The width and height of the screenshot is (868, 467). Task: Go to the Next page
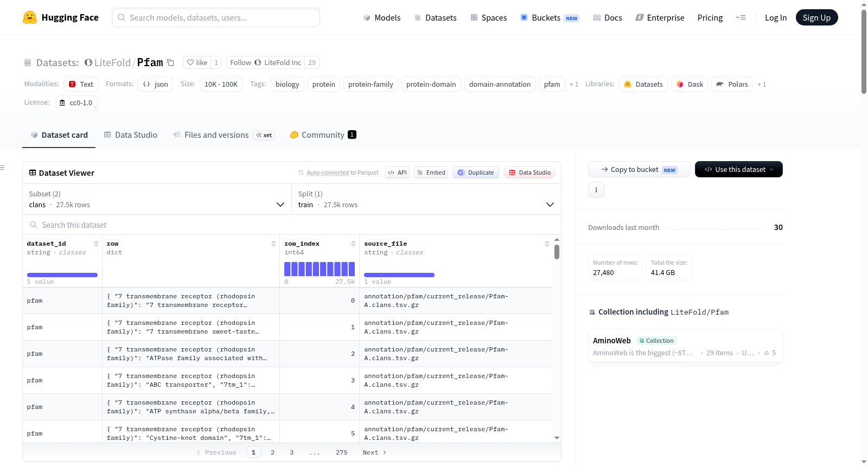[374, 452]
